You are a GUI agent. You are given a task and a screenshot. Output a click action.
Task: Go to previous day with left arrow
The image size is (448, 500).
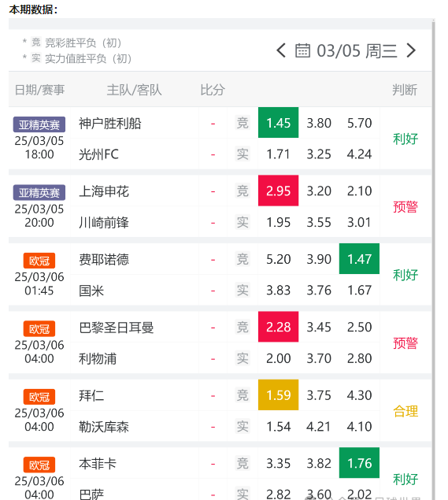pyautogui.click(x=281, y=50)
